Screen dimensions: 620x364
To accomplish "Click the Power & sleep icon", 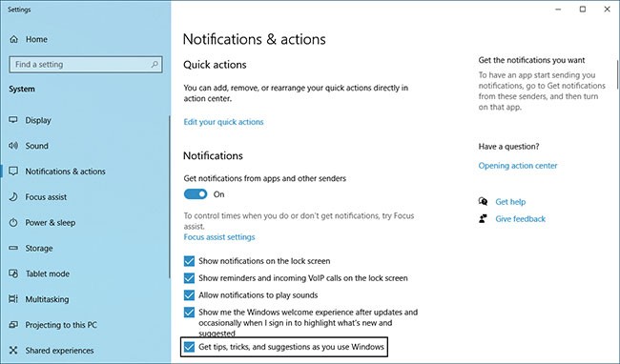I will (13, 223).
